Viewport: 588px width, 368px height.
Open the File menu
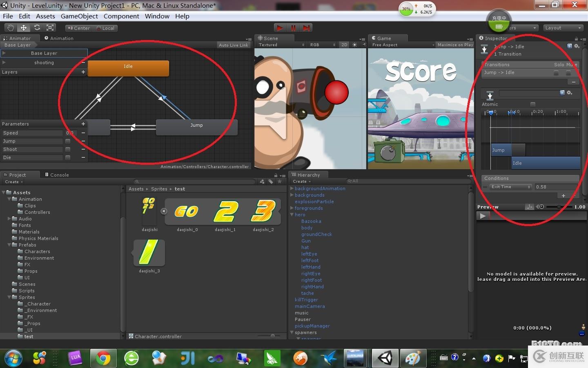[8, 16]
